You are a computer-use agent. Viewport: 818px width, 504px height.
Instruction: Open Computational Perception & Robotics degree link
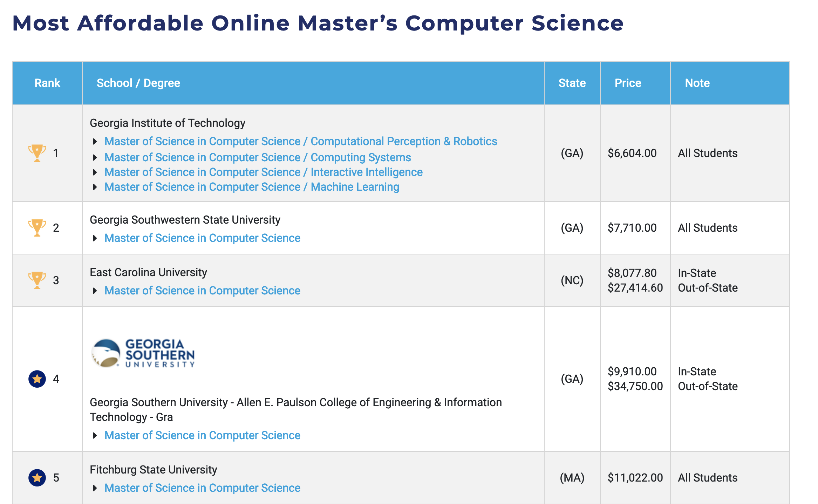[301, 141]
